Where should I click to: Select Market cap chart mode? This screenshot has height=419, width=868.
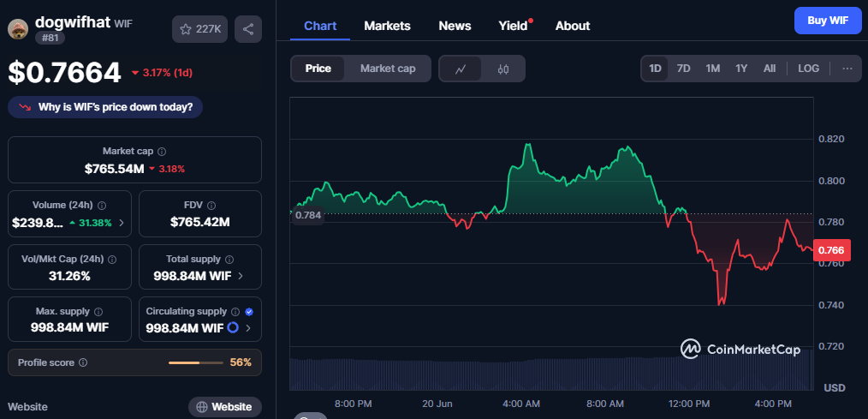click(x=388, y=69)
